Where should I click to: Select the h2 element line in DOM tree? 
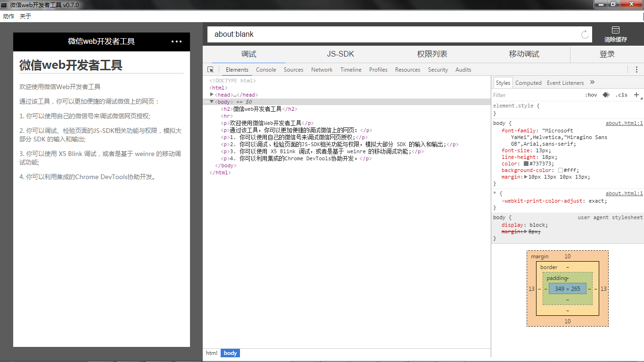(259, 109)
